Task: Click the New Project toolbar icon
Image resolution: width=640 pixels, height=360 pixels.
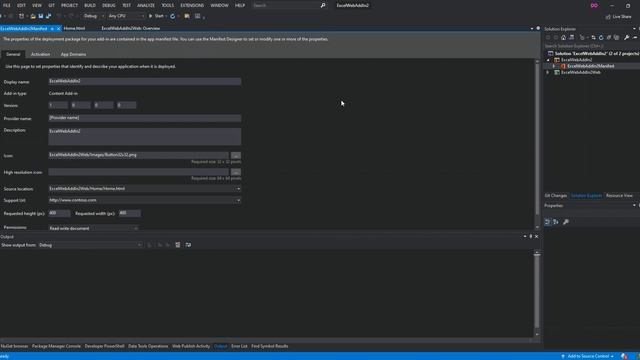Action: tap(21, 16)
